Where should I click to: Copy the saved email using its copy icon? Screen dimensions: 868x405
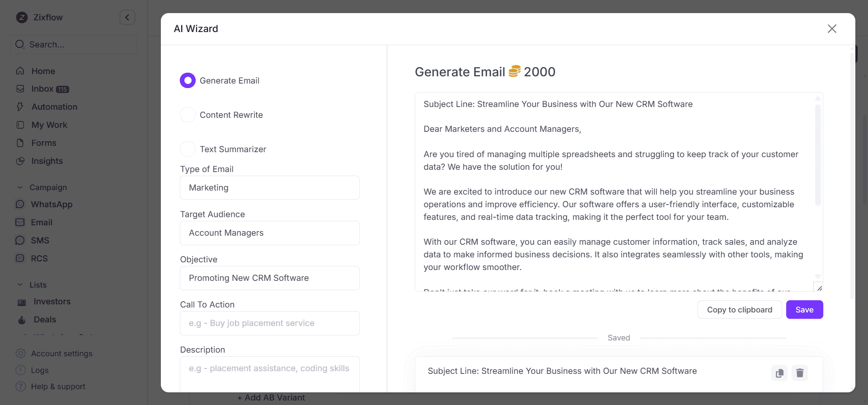point(779,372)
